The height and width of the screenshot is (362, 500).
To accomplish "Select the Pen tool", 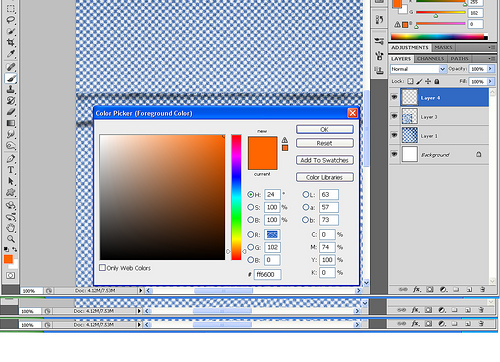I will coord(11,159).
